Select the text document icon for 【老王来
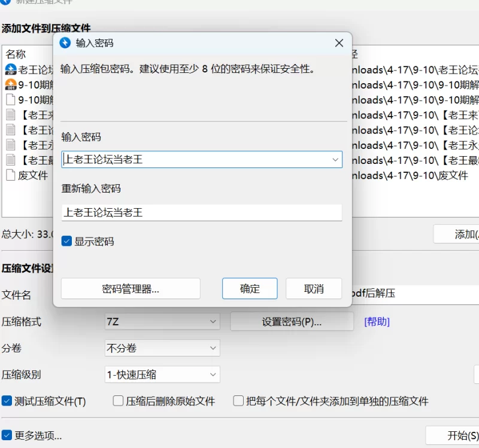This screenshot has height=448, width=479. 11,114
